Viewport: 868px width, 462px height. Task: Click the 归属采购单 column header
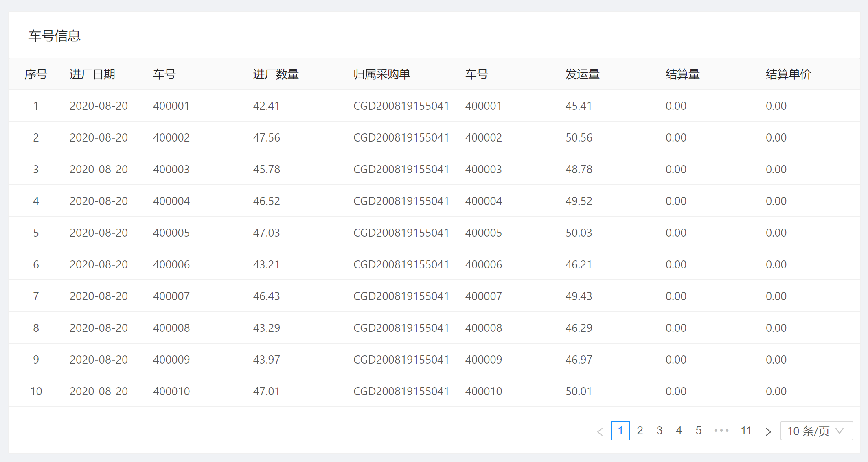[x=381, y=74]
